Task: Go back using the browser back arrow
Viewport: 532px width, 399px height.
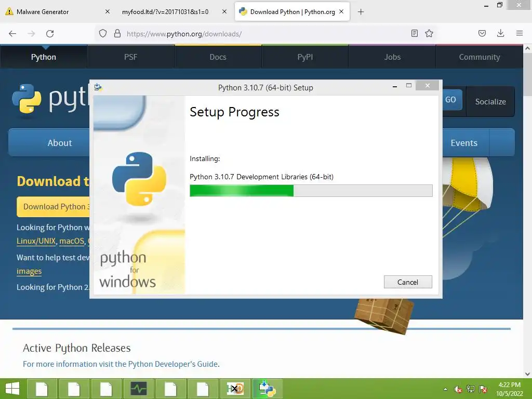Action: click(x=12, y=34)
